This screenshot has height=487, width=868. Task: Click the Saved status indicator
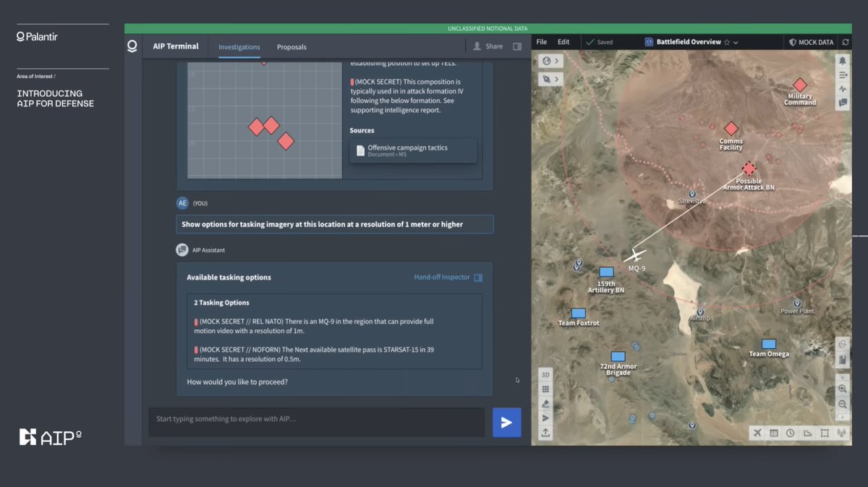coord(600,42)
